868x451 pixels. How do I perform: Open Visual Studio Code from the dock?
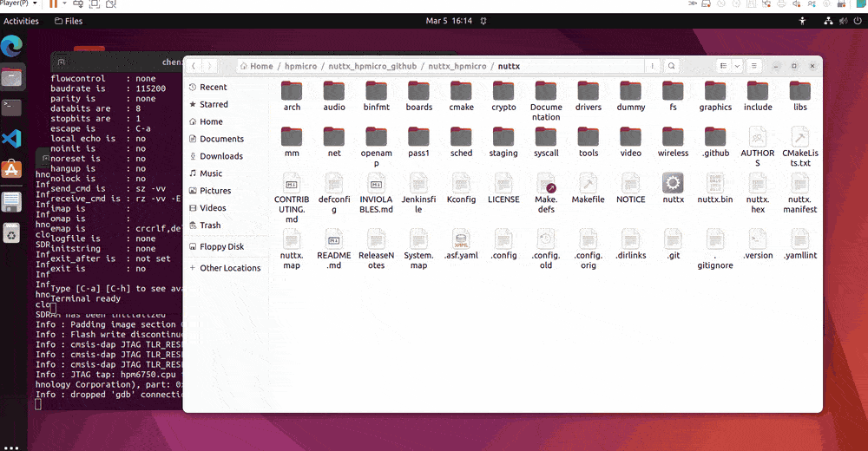[x=11, y=138]
